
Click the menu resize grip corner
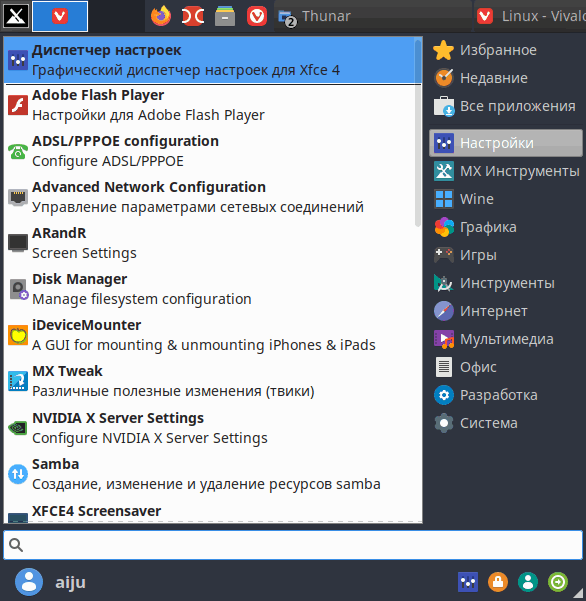(579, 594)
